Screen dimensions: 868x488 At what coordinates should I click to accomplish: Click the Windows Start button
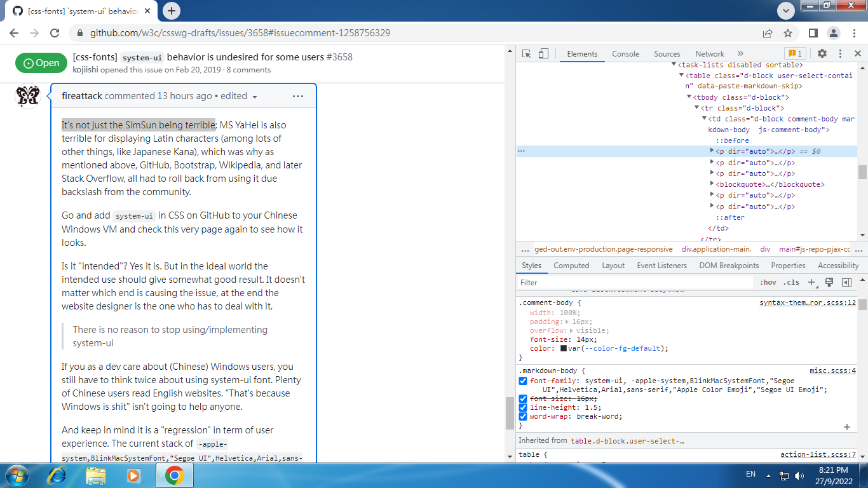click(16, 475)
